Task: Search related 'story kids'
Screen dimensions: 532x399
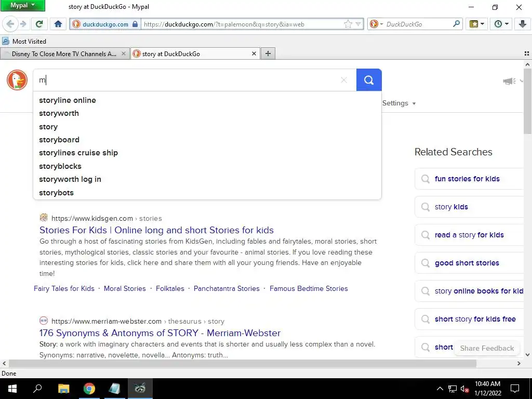Action: (469, 207)
